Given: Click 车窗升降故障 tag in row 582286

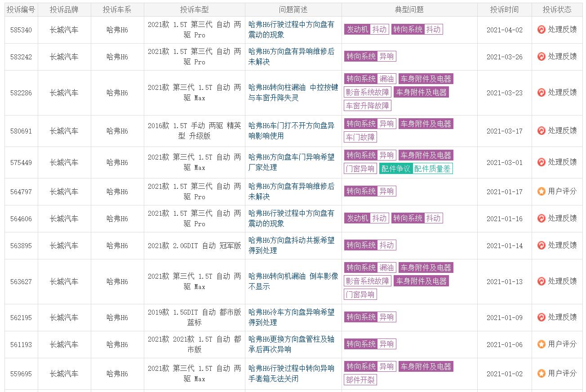Looking at the screenshot, I should point(368,106).
